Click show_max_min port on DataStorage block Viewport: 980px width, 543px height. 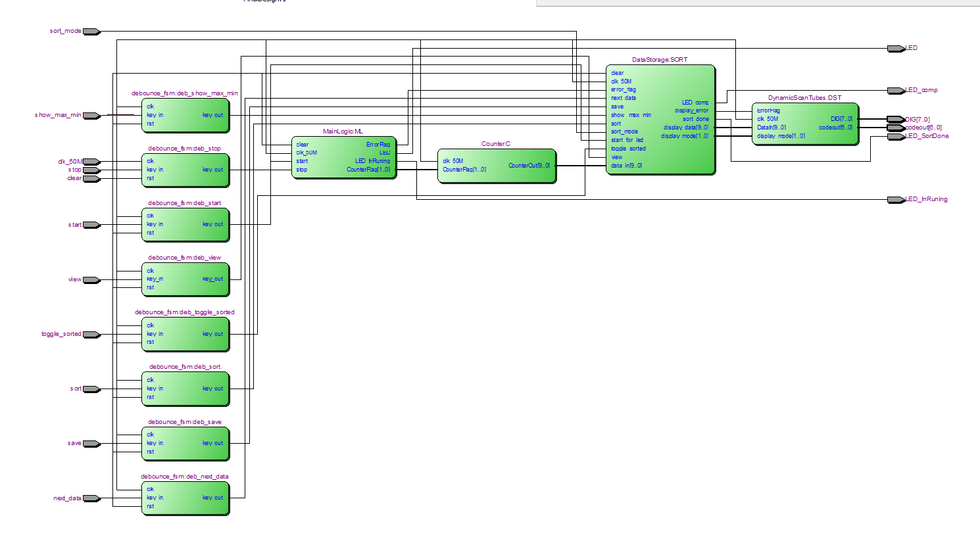631,115
